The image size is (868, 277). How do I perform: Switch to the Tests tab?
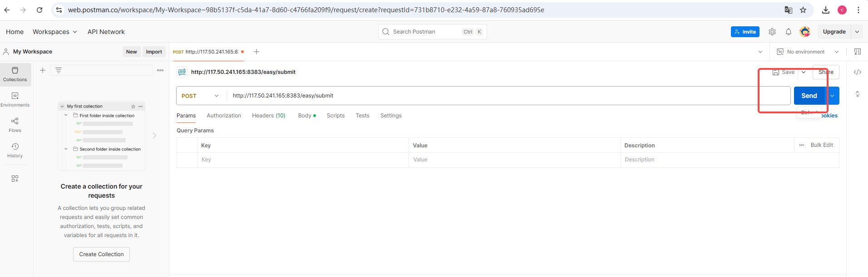pos(362,116)
